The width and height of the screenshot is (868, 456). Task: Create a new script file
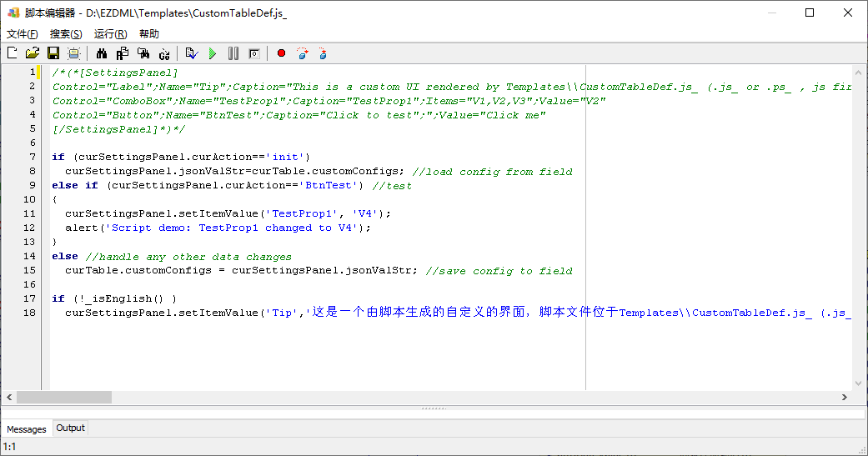[13, 53]
